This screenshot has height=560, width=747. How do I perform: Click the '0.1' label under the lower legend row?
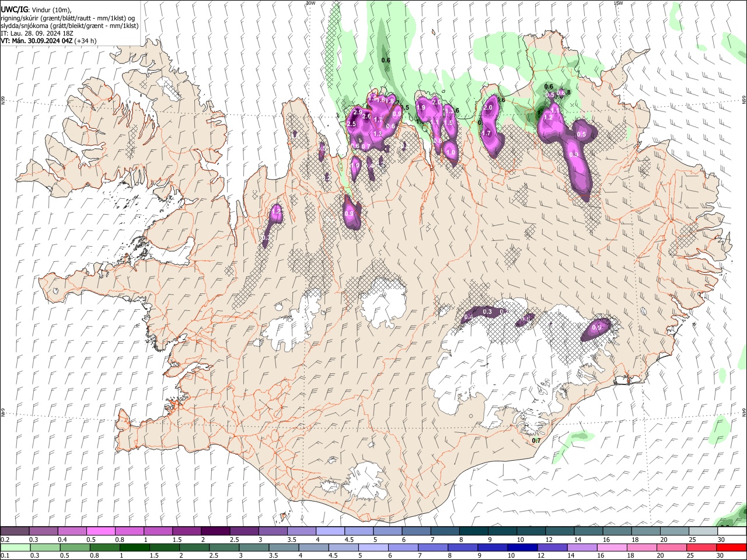(5, 555)
